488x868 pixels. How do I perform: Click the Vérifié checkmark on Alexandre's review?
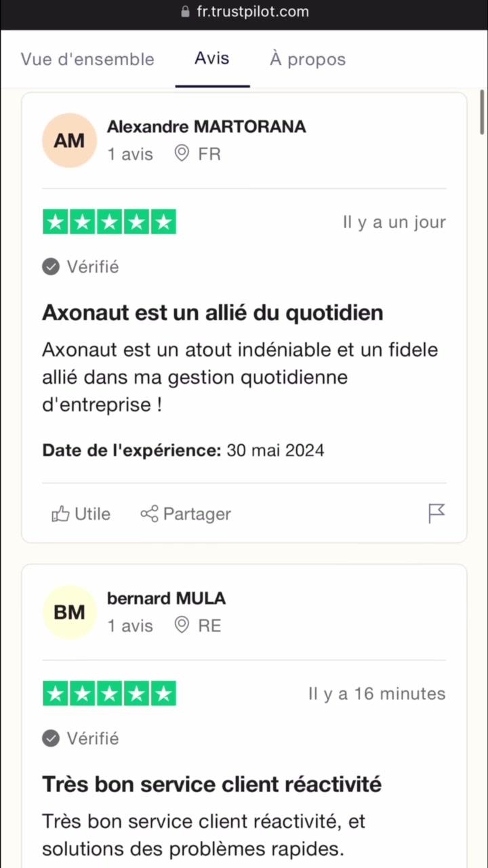(51, 267)
